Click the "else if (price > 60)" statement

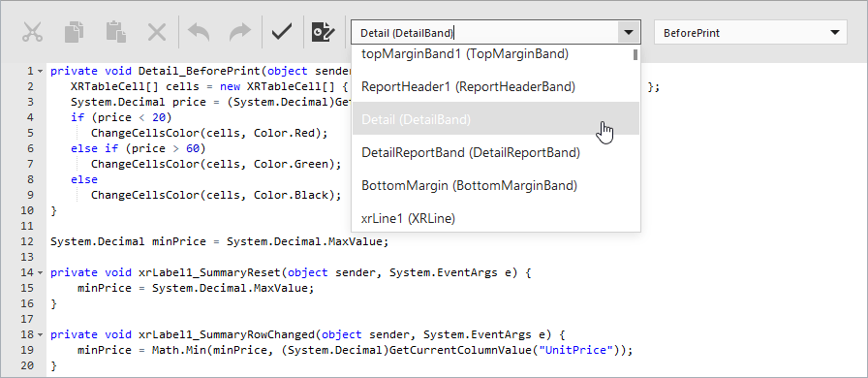pyautogui.click(x=139, y=148)
